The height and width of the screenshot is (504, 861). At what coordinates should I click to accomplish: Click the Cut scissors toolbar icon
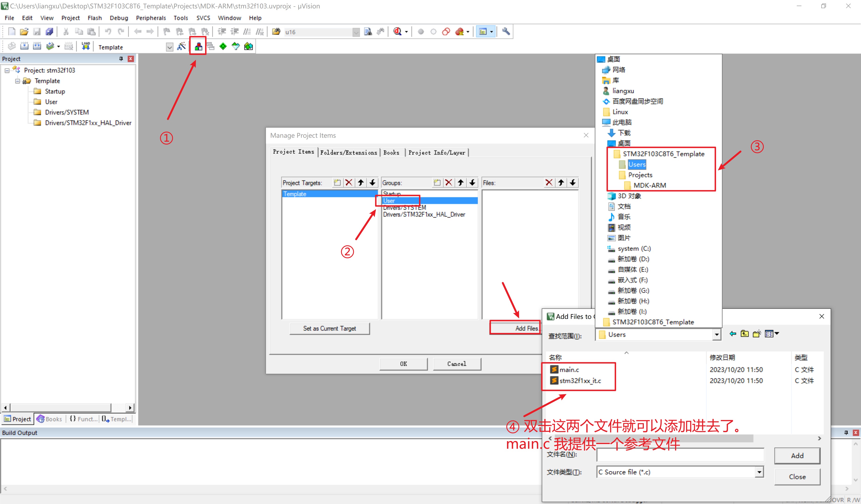click(x=66, y=32)
